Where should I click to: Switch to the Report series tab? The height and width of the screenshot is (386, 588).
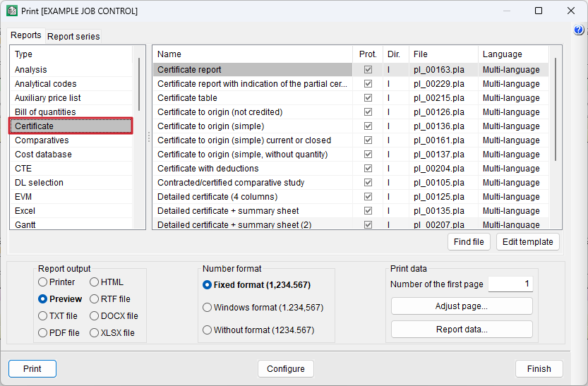[x=73, y=36]
